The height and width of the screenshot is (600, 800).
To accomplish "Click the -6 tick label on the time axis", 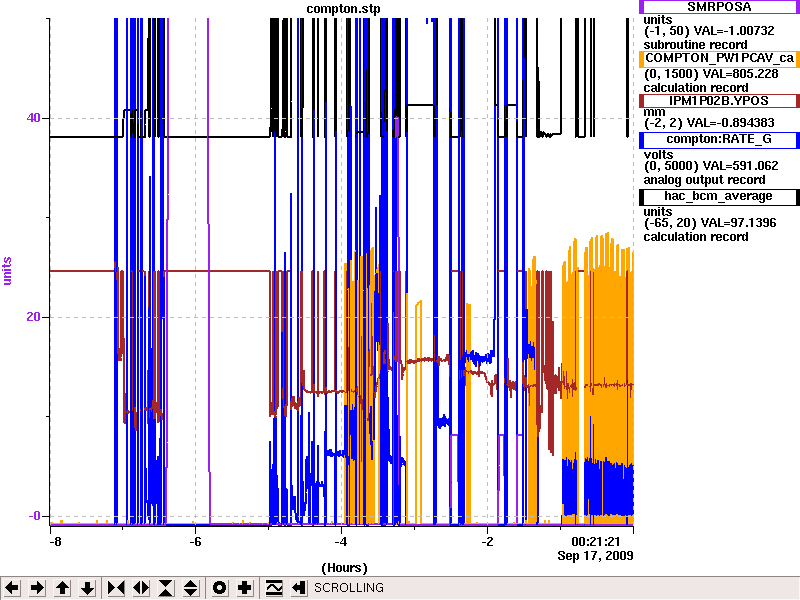I will (x=195, y=541).
